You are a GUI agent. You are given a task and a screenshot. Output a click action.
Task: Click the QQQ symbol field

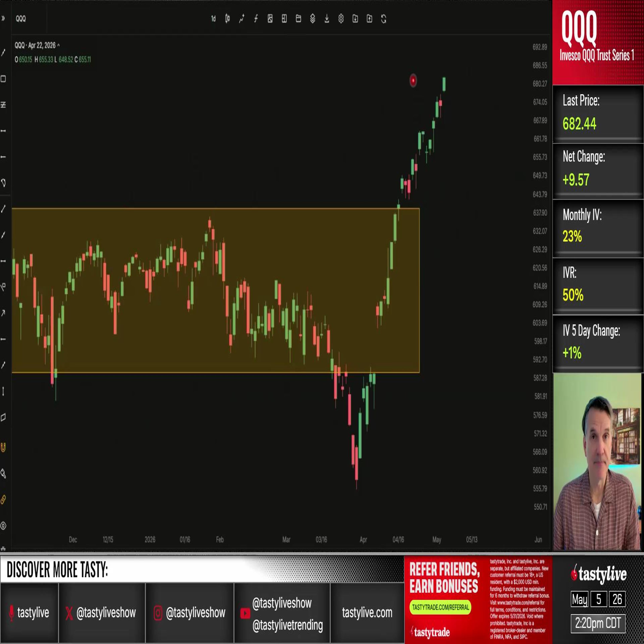coord(21,19)
